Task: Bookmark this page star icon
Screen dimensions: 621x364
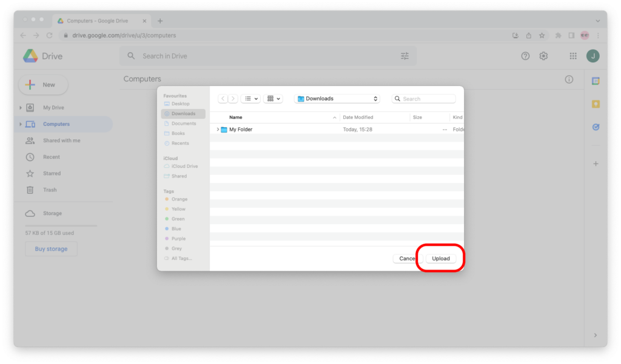Action: pos(542,36)
